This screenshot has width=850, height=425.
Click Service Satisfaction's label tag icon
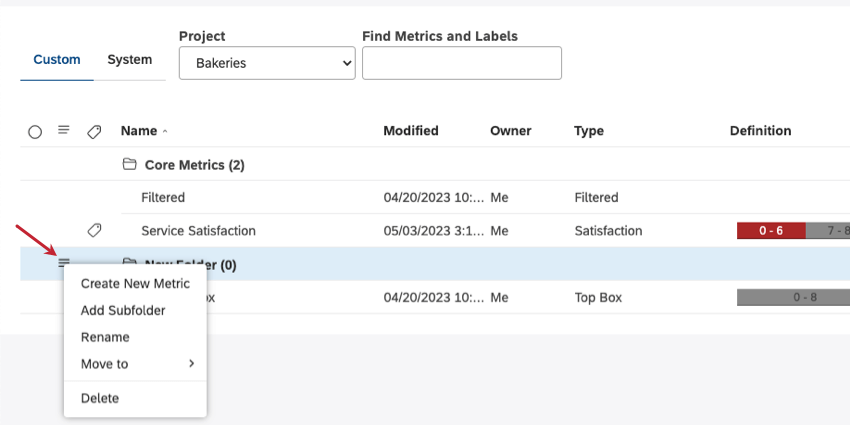tap(94, 230)
